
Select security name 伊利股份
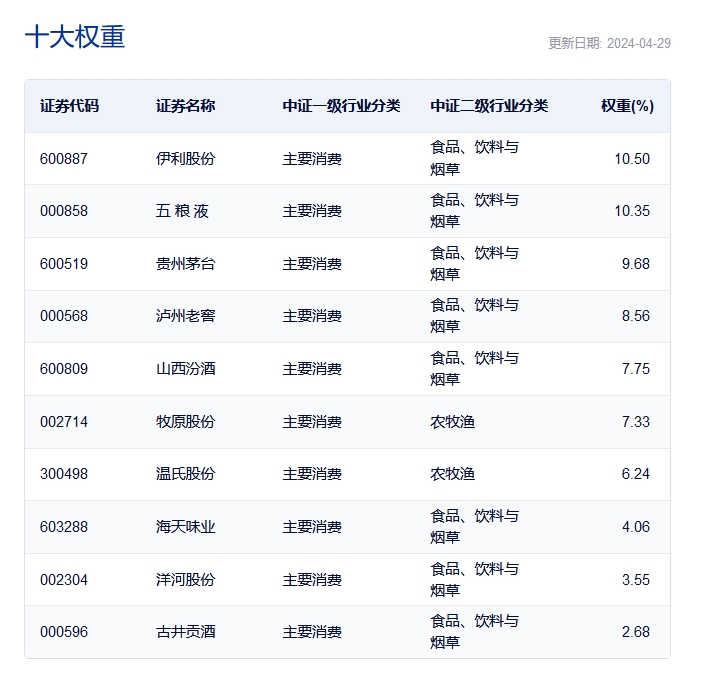(185, 158)
